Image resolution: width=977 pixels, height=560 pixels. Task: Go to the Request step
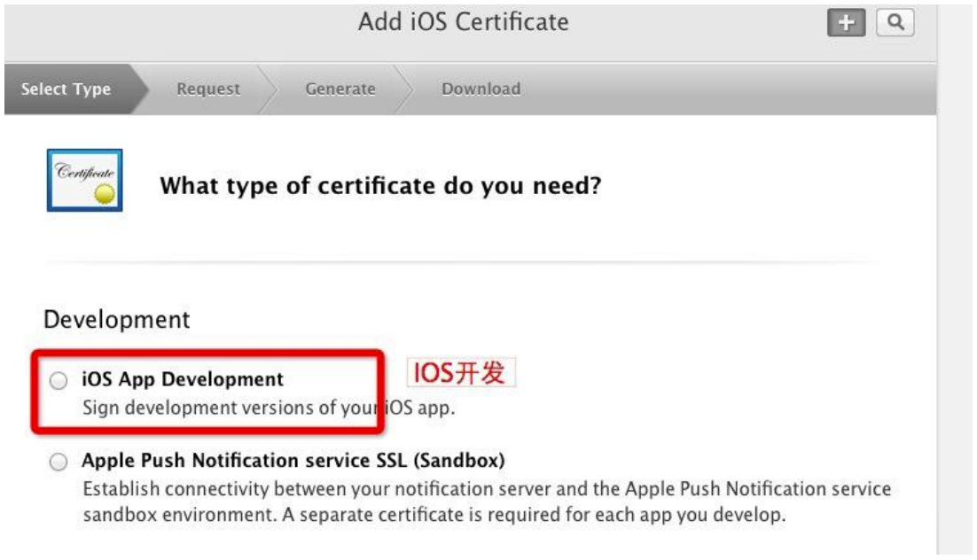[208, 89]
